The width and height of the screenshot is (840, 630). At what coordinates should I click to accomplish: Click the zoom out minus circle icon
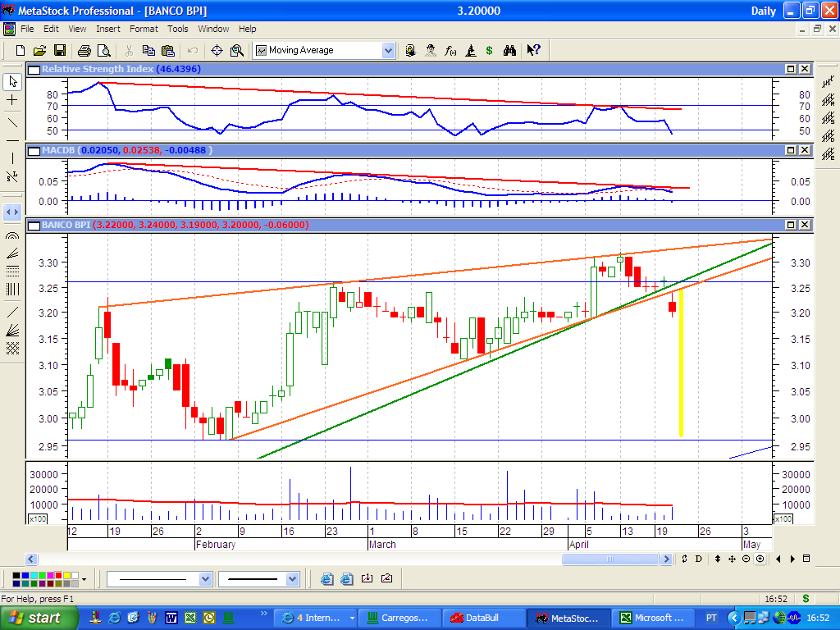pyautogui.click(x=746, y=559)
